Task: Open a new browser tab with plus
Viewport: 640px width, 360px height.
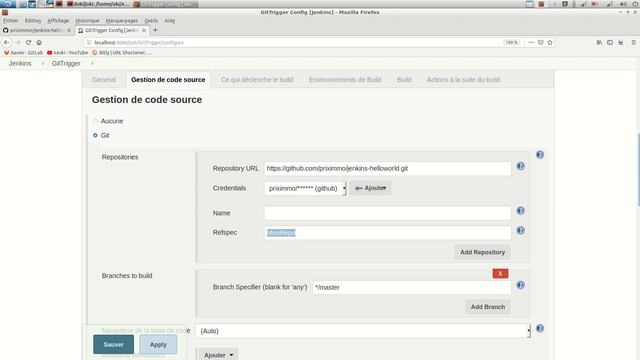Action: [x=155, y=30]
